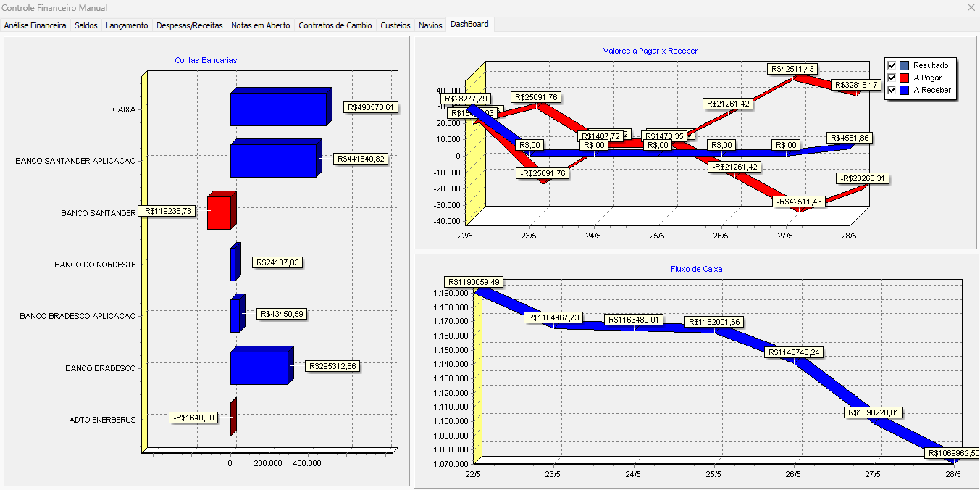The height and width of the screenshot is (490, 980).
Task: Click the ADTO ENERBERUS account label
Action: pos(102,420)
